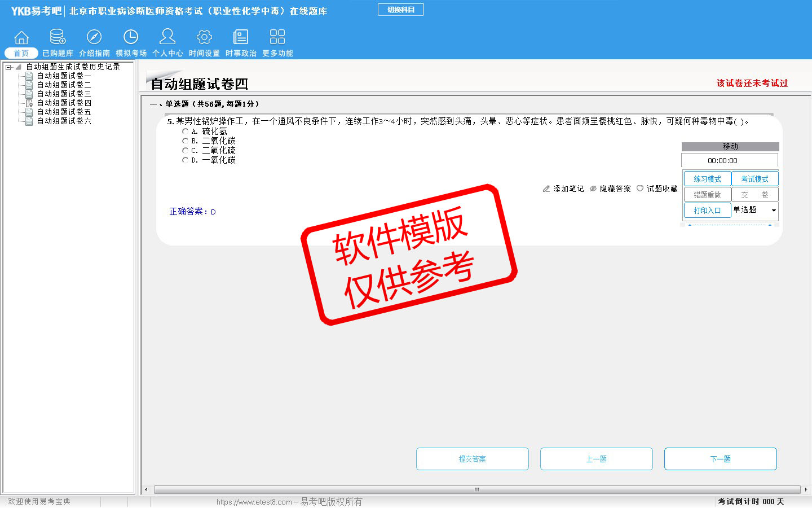Viewport: 812px width, 508px height.
Task: Click the 自动组题试卷四 heading
Action: coord(200,84)
